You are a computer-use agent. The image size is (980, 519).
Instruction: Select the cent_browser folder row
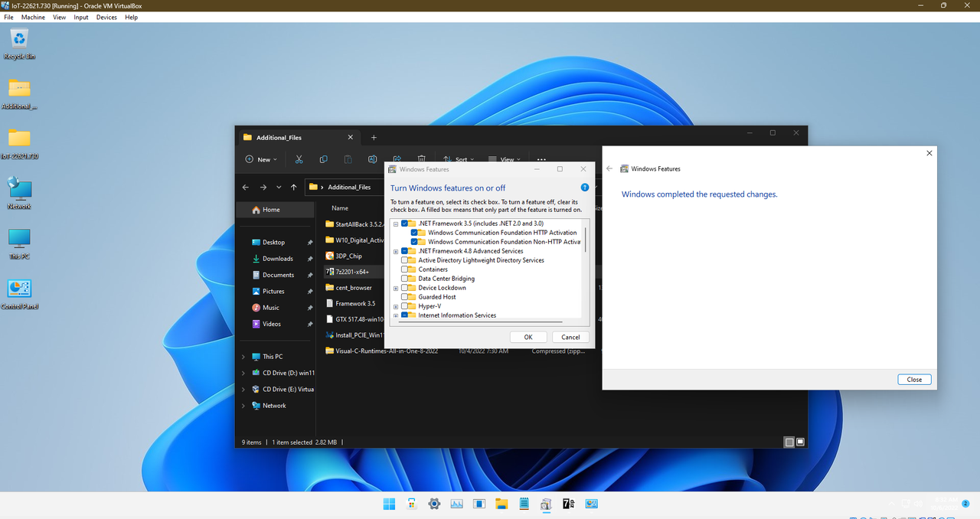(x=354, y=288)
